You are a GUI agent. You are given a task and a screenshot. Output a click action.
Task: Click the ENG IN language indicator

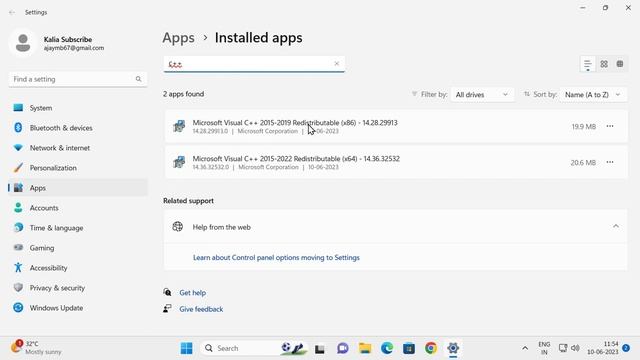[x=544, y=348]
